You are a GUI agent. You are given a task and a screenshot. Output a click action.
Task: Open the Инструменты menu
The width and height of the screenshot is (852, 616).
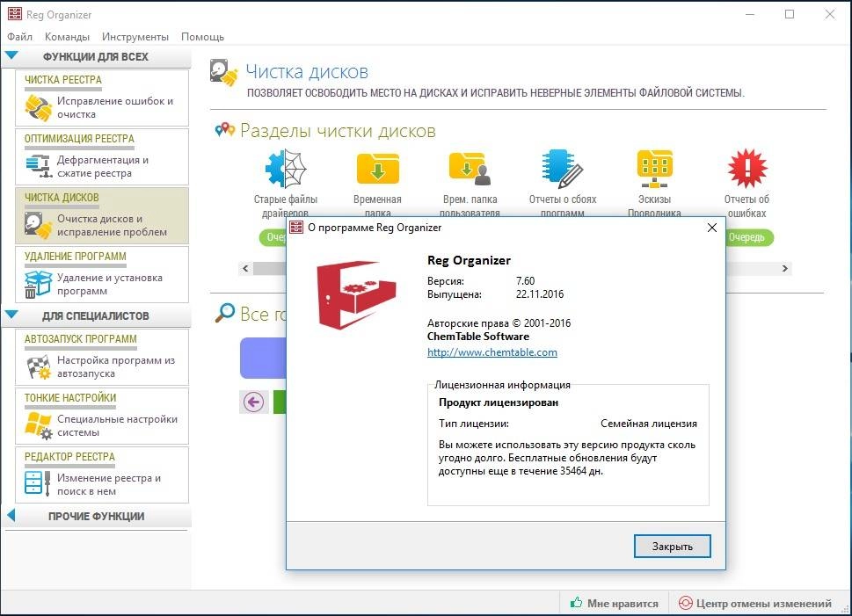point(135,36)
